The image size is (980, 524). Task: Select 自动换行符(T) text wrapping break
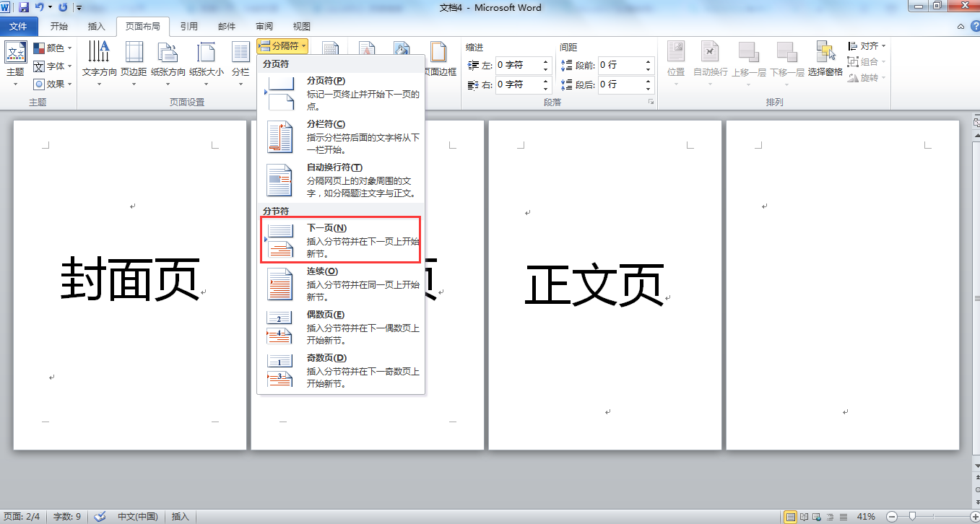[341, 180]
